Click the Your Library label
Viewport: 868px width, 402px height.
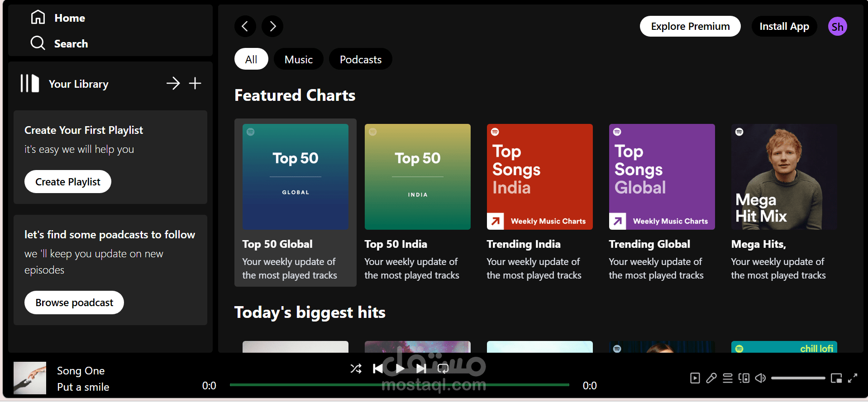(x=79, y=84)
